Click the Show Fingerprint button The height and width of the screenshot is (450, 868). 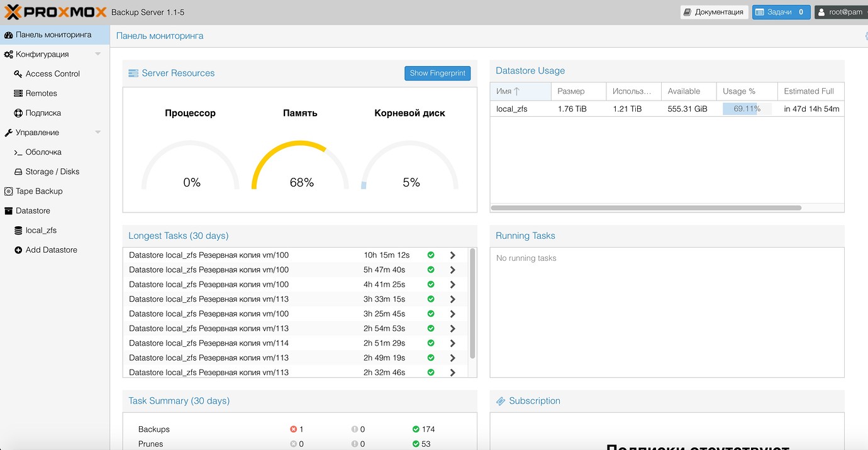pyautogui.click(x=437, y=73)
